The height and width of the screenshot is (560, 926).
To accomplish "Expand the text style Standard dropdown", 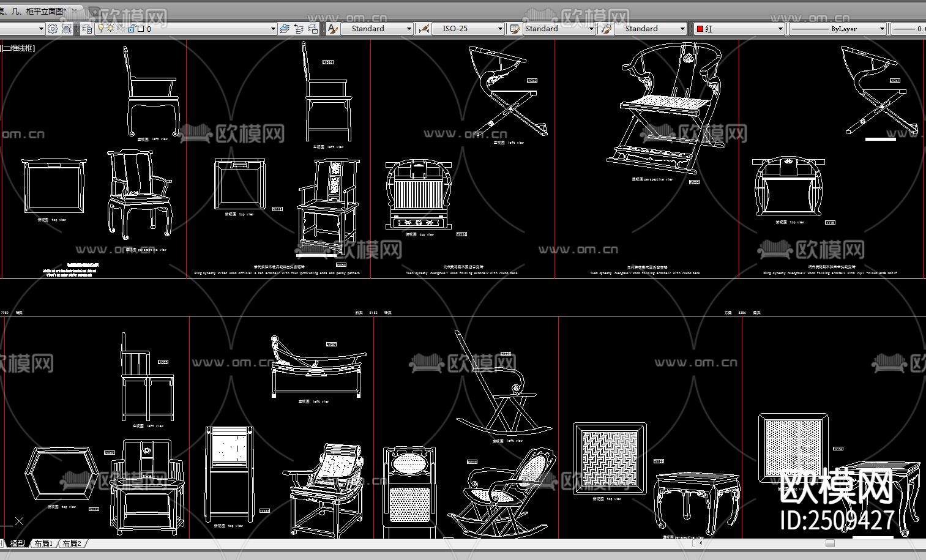I will point(409,29).
